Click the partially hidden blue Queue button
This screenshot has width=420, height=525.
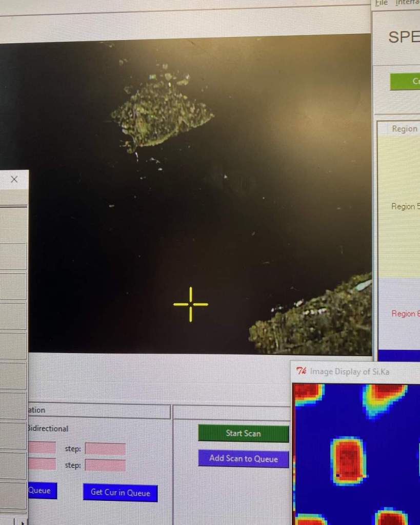click(42, 491)
